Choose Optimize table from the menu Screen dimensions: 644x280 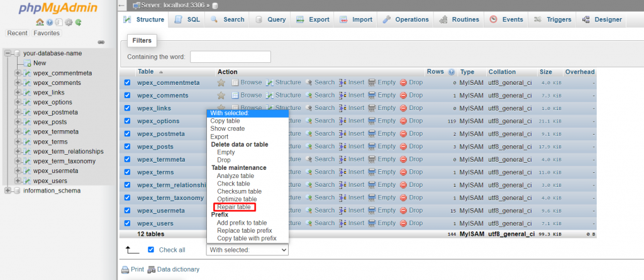[236, 199]
